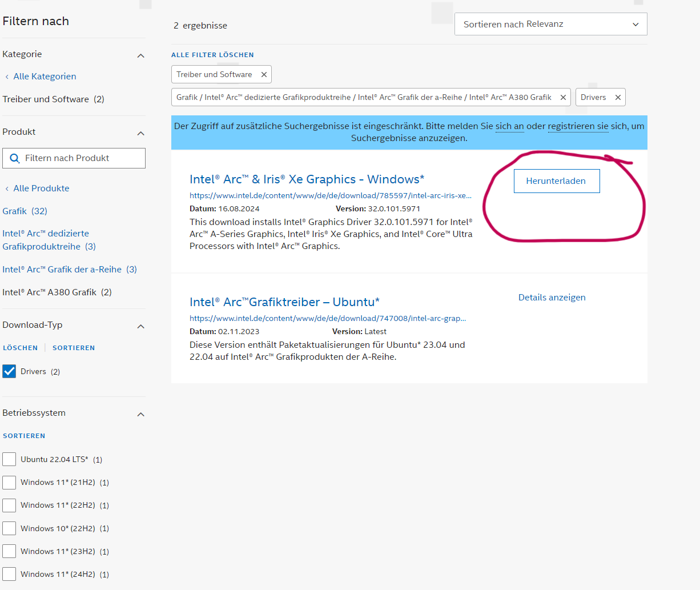Click the Herunterladen button

557,181
